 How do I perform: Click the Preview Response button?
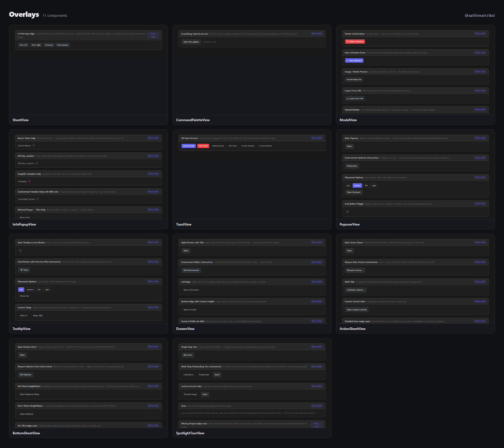point(354,79)
